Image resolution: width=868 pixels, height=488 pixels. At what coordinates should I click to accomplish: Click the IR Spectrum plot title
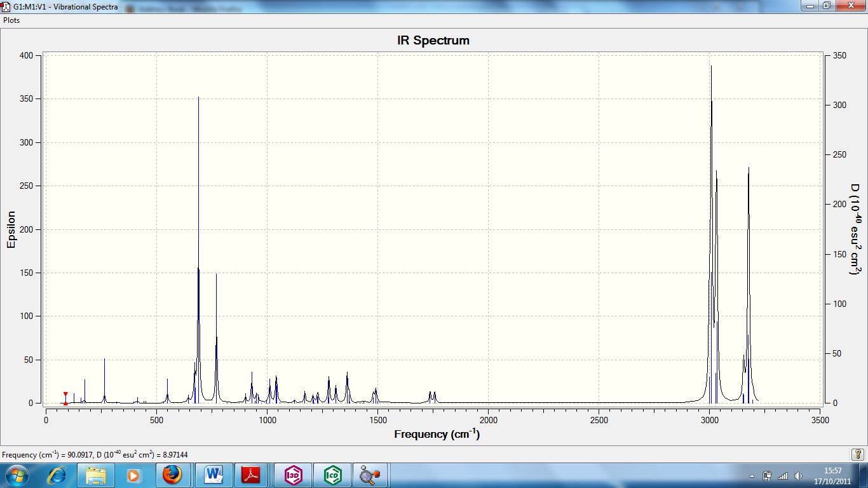(x=433, y=41)
